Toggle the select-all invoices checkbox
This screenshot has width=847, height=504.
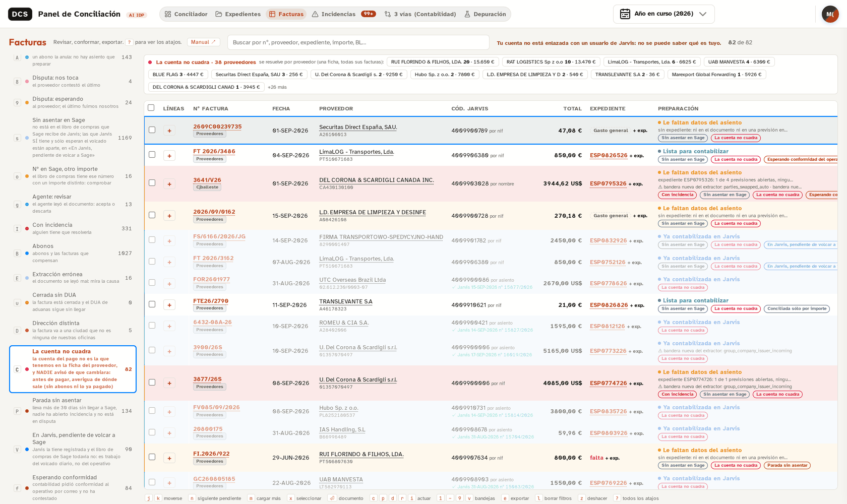point(151,107)
